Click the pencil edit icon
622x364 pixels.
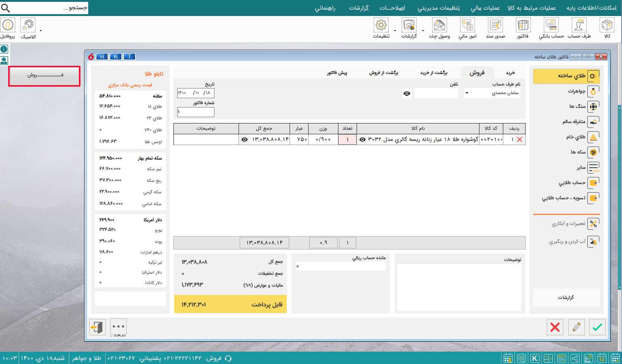pyautogui.click(x=576, y=327)
